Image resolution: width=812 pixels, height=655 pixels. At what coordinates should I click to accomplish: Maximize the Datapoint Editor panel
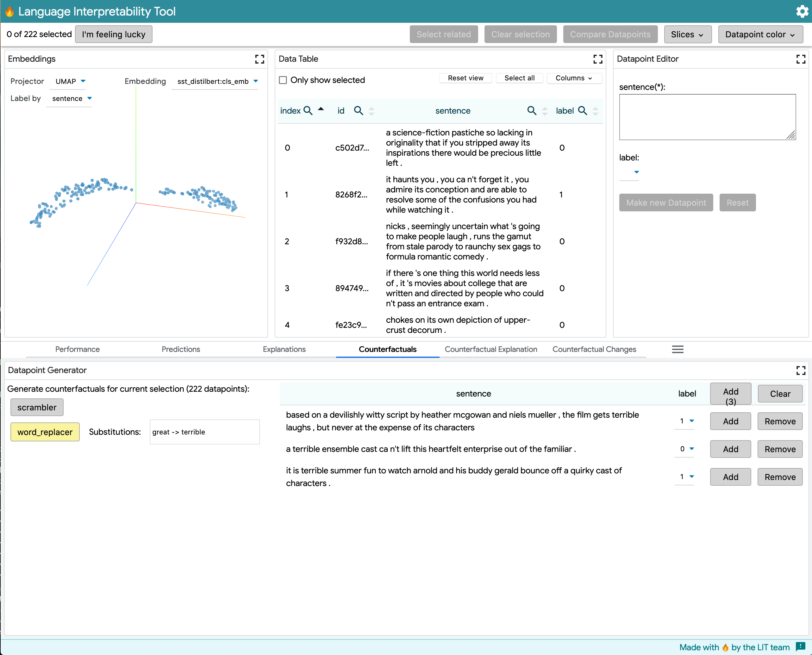tap(801, 59)
